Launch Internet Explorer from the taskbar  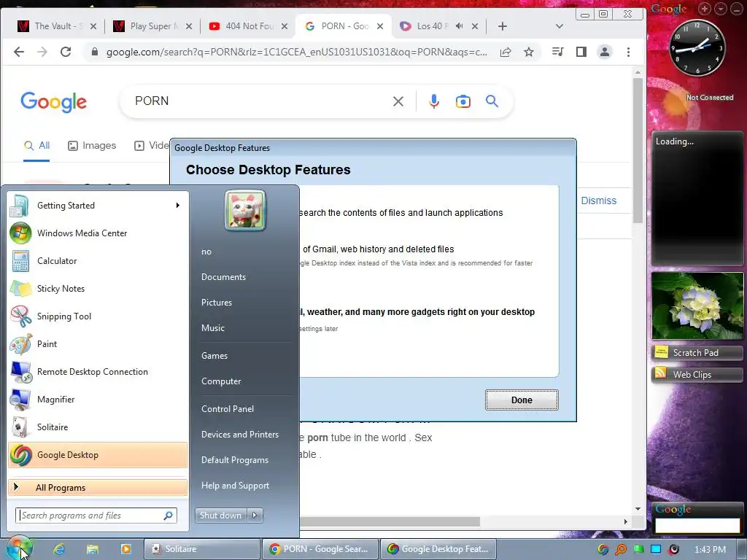59,549
